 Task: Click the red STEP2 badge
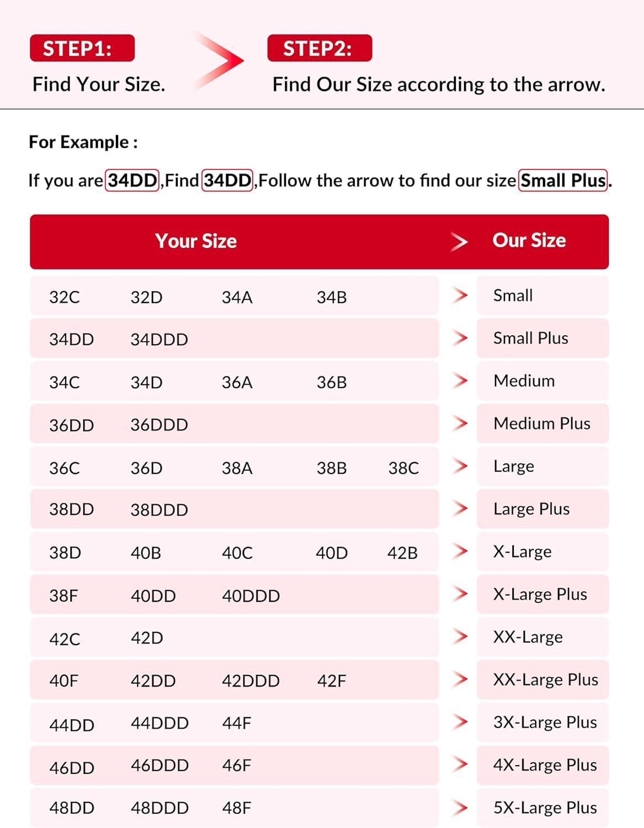[320, 49]
